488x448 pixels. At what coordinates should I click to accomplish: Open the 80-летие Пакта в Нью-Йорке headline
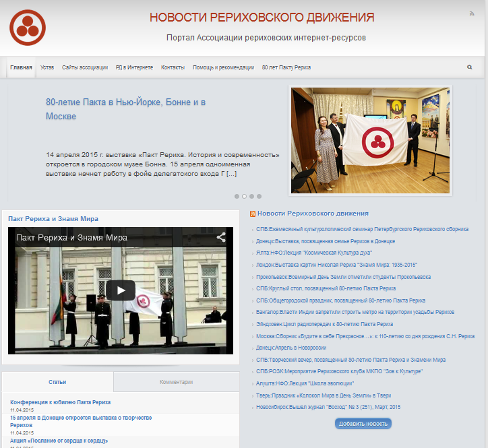coord(125,109)
